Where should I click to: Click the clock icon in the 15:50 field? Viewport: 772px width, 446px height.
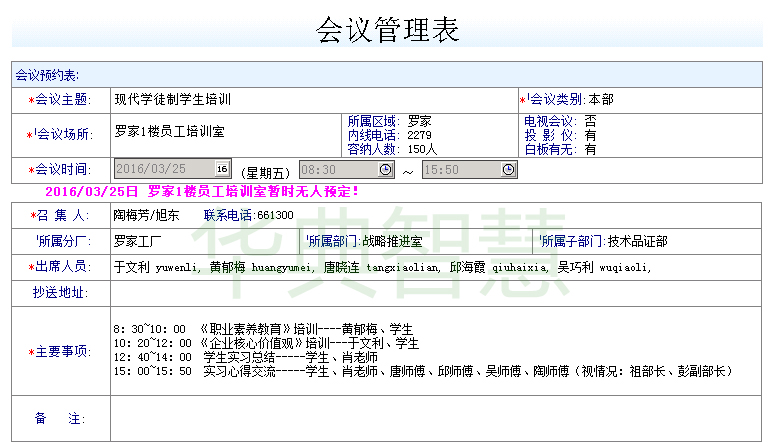tap(509, 169)
